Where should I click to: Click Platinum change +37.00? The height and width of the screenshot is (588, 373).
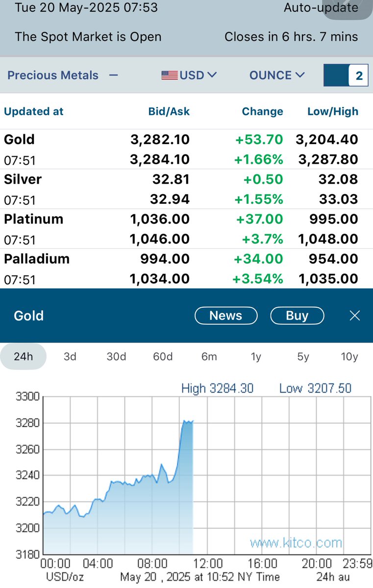[x=260, y=219]
